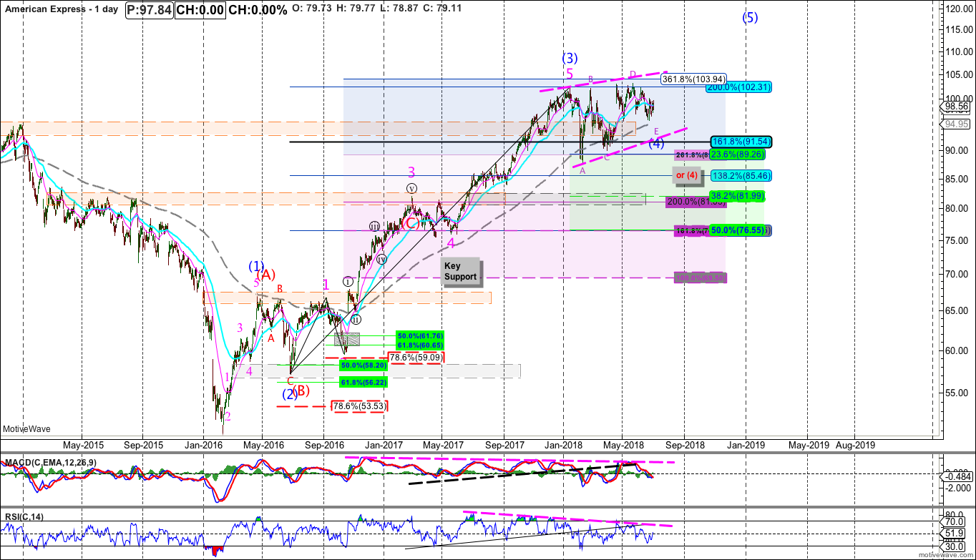Click the boxed CH:0.00 change value
Image resolution: width=976 pixels, height=560 pixels.
[x=200, y=9]
